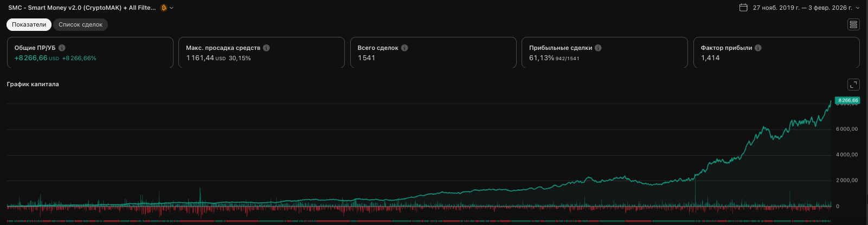Image resolution: width=868 pixels, height=225 pixels.
Task: Open the strategy name dropdown chevron
Action: coord(172,8)
